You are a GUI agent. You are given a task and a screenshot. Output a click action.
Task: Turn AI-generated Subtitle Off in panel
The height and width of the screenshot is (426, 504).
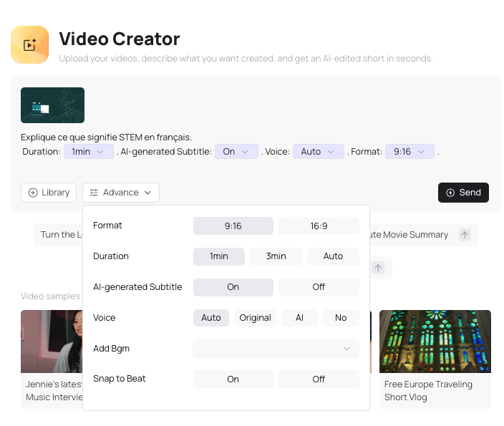pyautogui.click(x=319, y=287)
